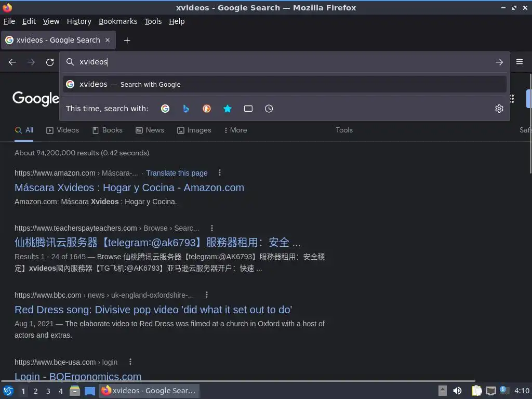Click the Google logo on the results page

point(36,99)
